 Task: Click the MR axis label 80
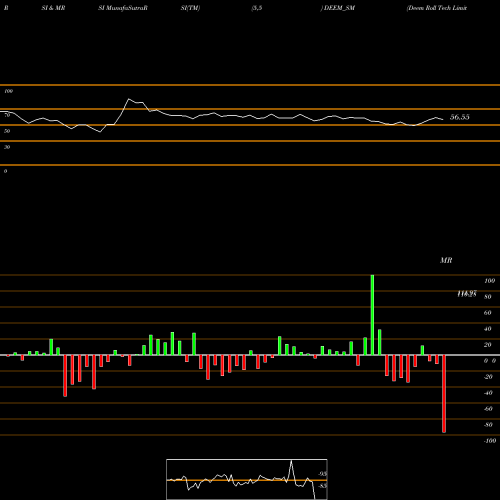point(488,297)
